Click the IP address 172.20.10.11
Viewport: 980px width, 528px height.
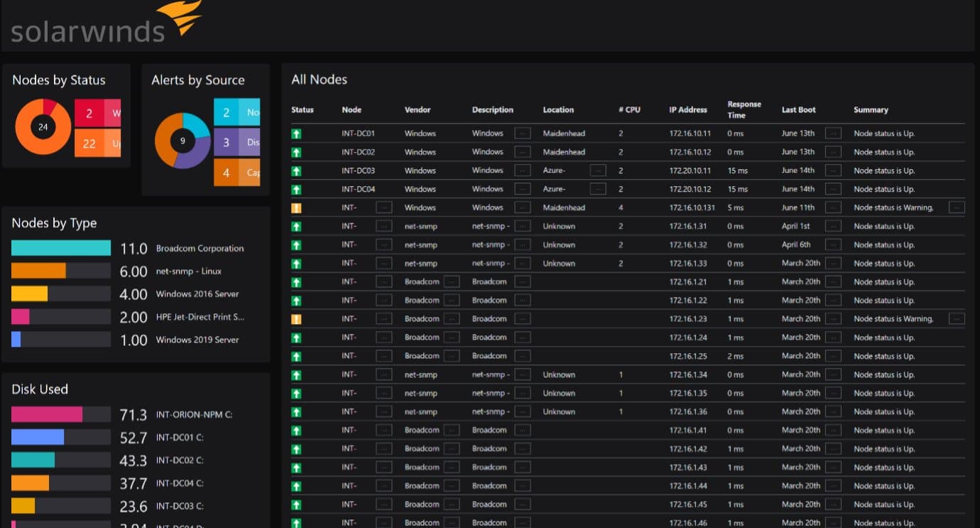point(690,171)
